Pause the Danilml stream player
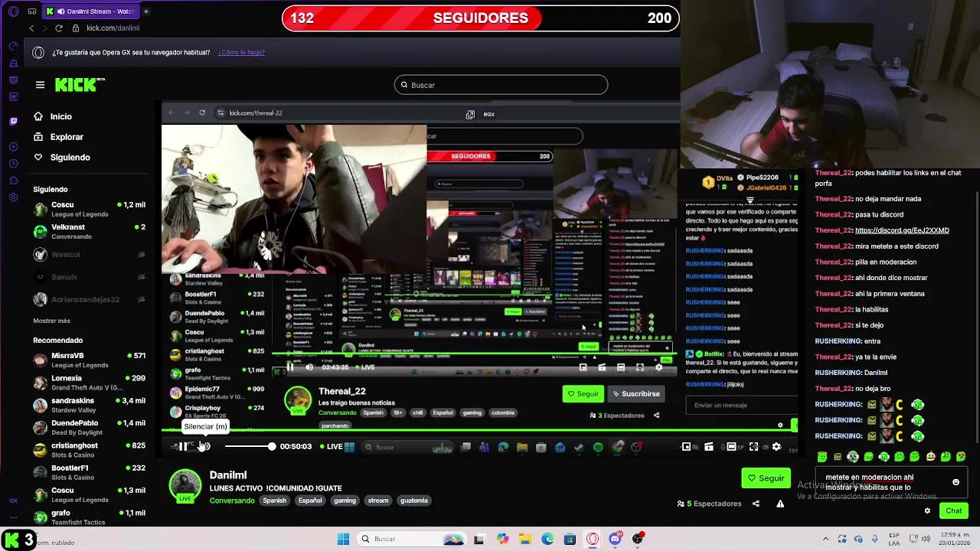This screenshot has width=980, height=551. (x=182, y=446)
